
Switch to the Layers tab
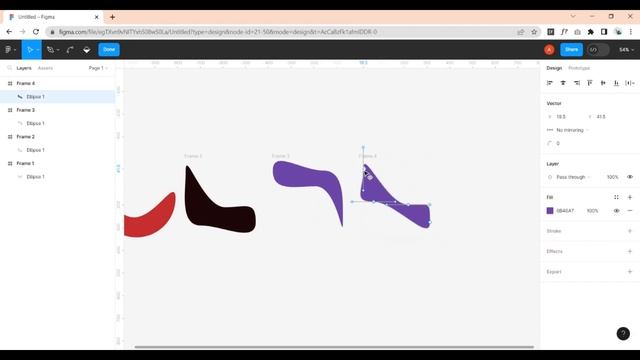pos(24,68)
